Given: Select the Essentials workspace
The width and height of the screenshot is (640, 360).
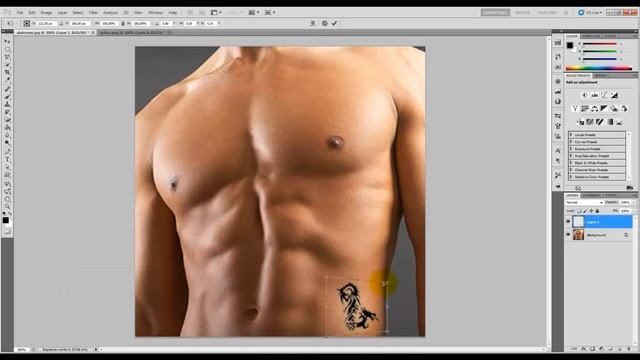Looking at the screenshot, I should (495, 13).
